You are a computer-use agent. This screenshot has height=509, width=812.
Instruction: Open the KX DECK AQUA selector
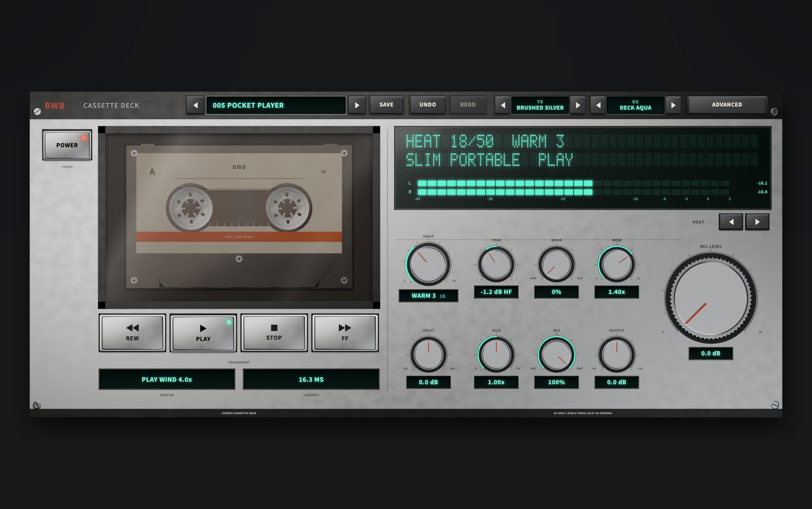click(x=636, y=105)
